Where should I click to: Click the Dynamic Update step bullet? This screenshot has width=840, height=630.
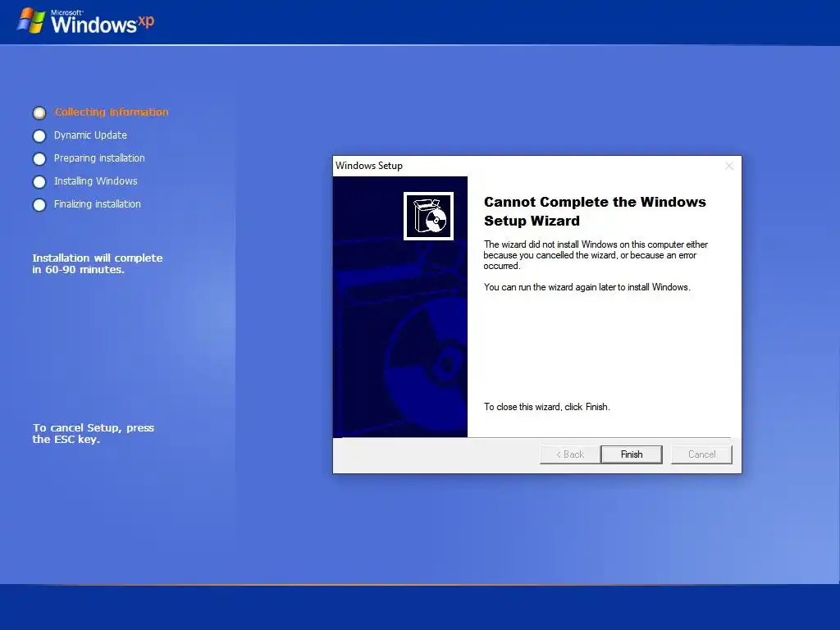coord(39,136)
